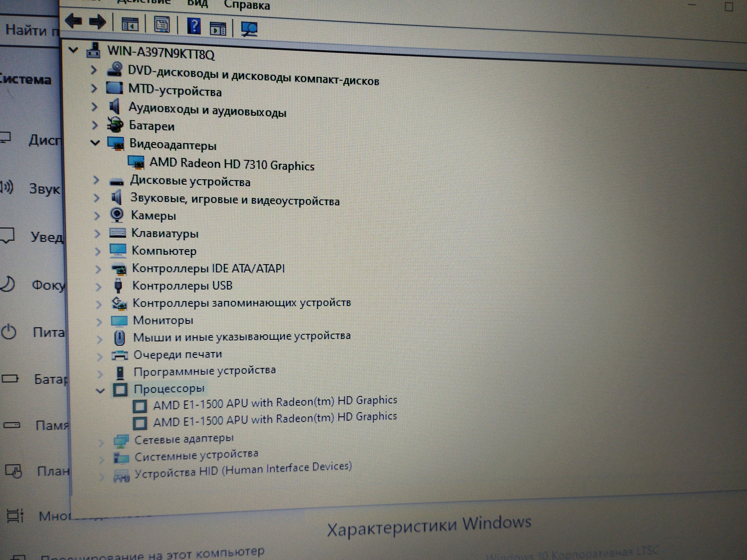Screen dimensions: 747x560
Task: Click Проецирование на этот компьютер in Settings
Action: tap(152, 555)
